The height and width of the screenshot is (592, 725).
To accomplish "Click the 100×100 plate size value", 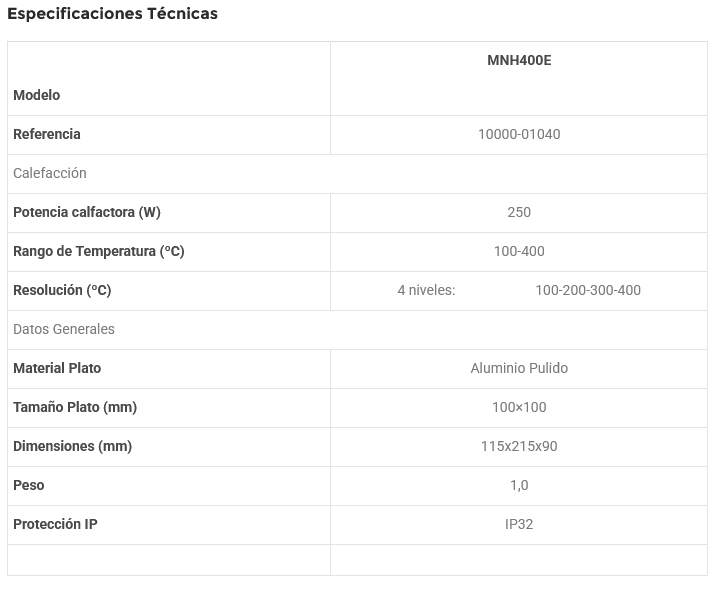I will tap(519, 407).
